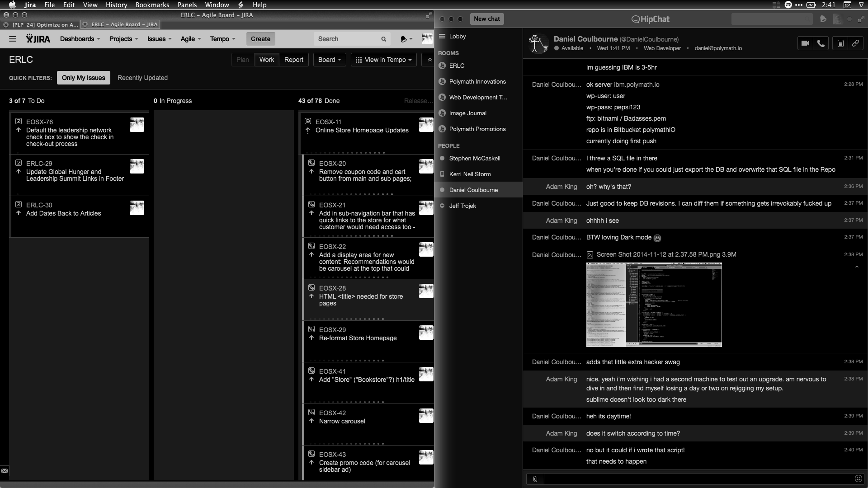This screenshot has height=488, width=868.
Task: Switch to the PLP-24 Optimize browser tab
Action: tap(44, 24)
